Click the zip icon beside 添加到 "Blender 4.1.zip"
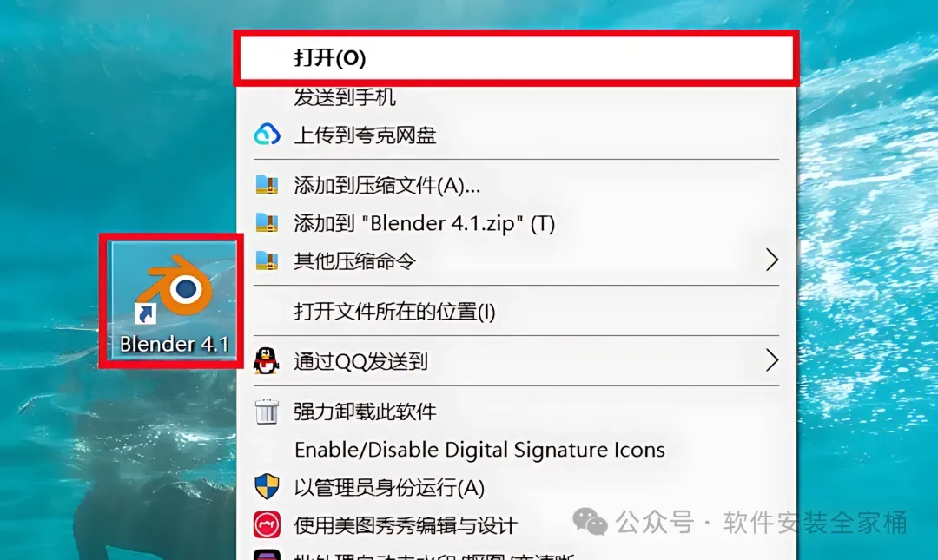 pyautogui.click(x=267, y=222)
